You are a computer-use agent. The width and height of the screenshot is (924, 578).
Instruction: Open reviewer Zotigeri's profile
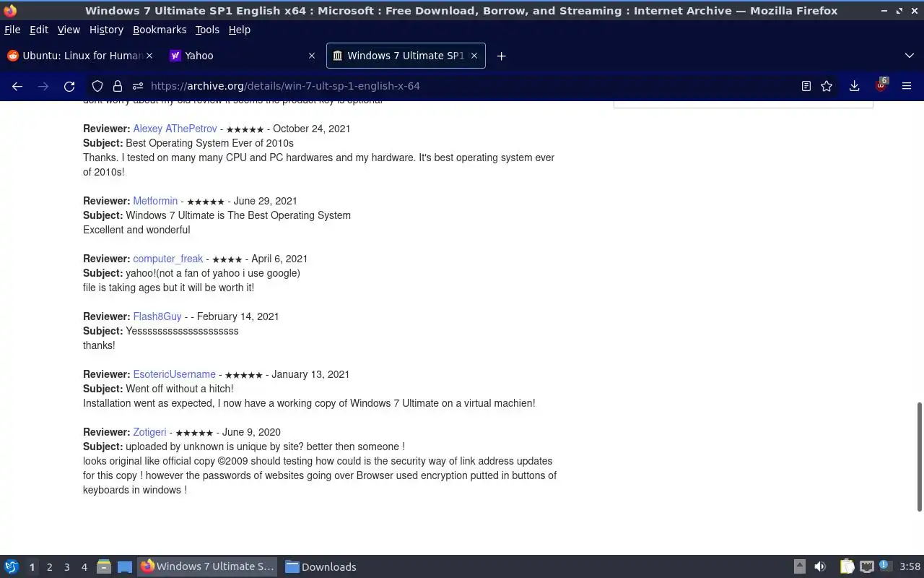click(149, 432)
